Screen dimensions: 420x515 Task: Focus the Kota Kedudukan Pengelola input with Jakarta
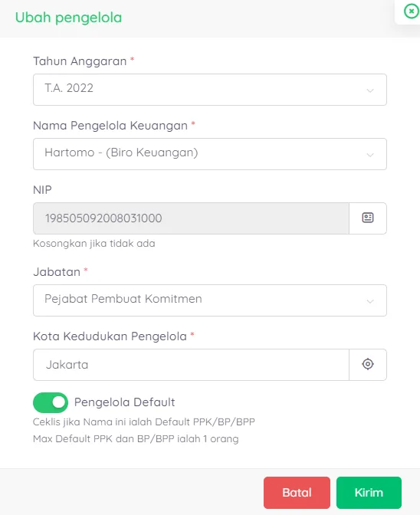[x=191, y=365]
